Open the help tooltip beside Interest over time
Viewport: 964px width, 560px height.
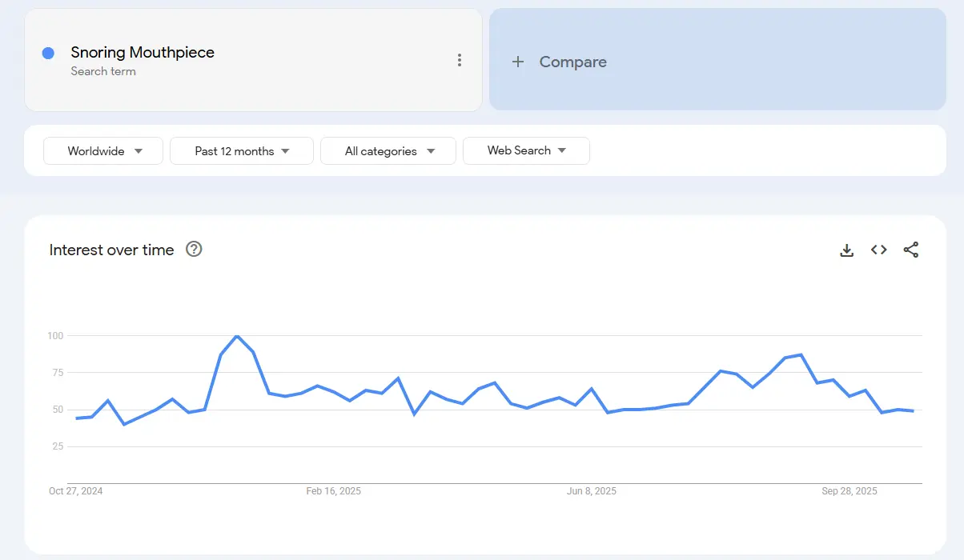coord(194,250)
